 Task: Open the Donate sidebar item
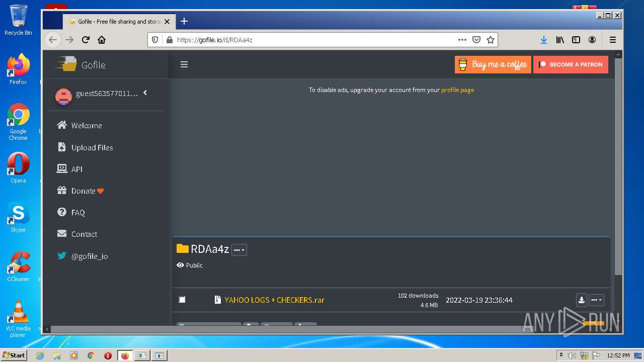point(80,191)
